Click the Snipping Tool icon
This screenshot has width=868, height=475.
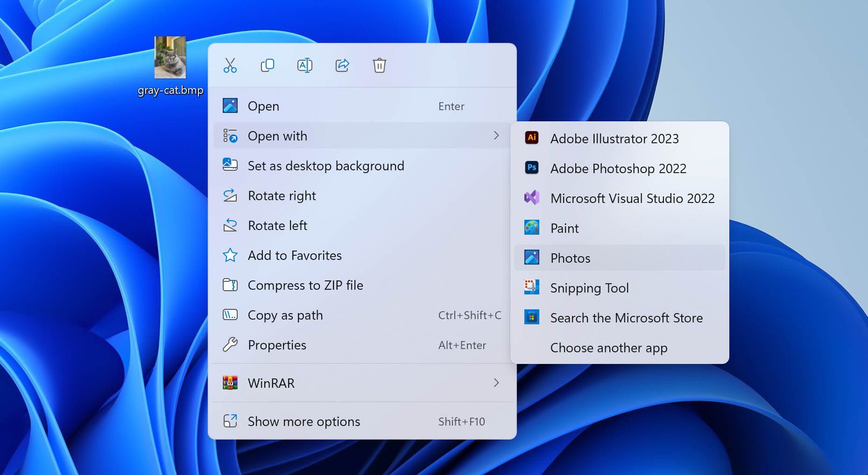(532, 287)
